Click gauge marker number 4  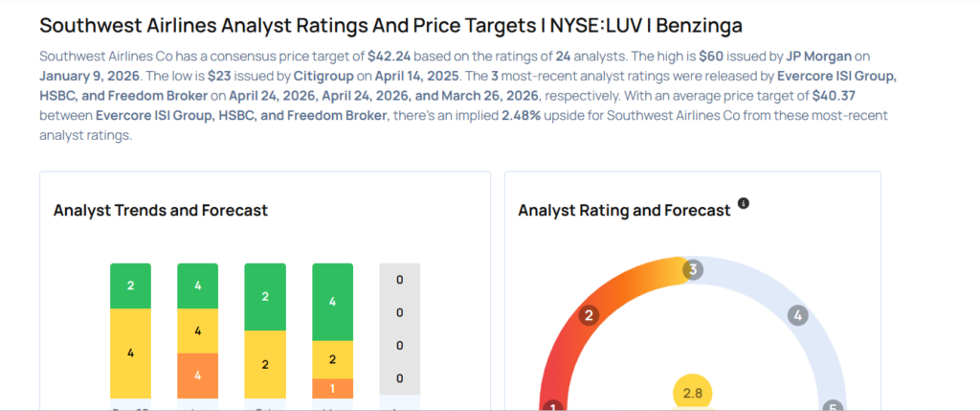[798, 314]
